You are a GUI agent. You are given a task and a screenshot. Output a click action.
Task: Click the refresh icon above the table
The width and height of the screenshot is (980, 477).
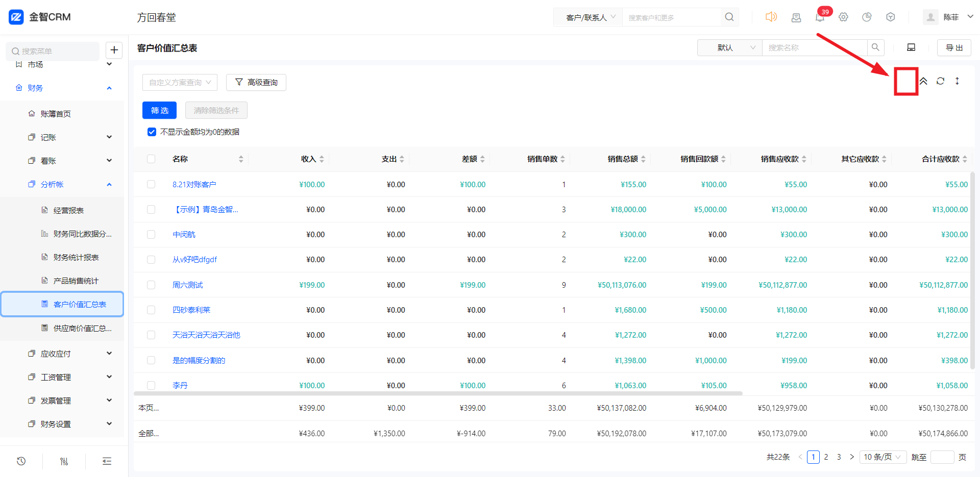940,81
